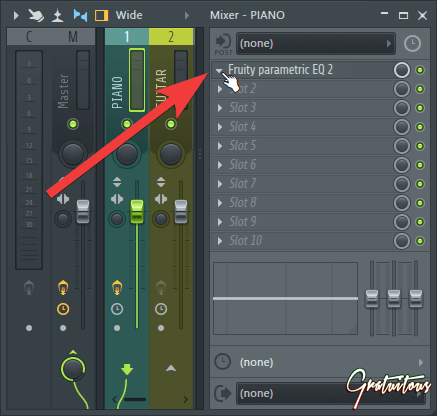Open the output (none) dropdown at bottom
Screen dimensions: 437x416
330,393
